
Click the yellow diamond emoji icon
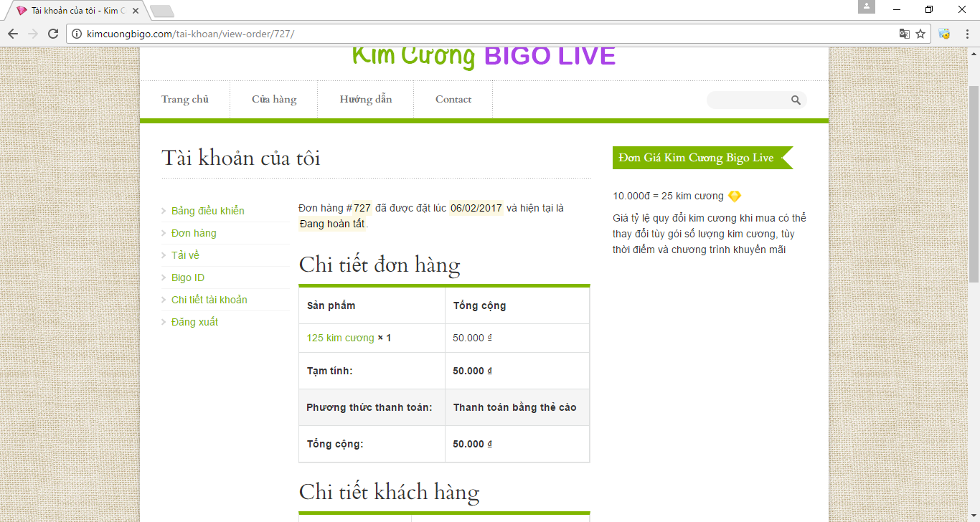click(x=735, y=196)
